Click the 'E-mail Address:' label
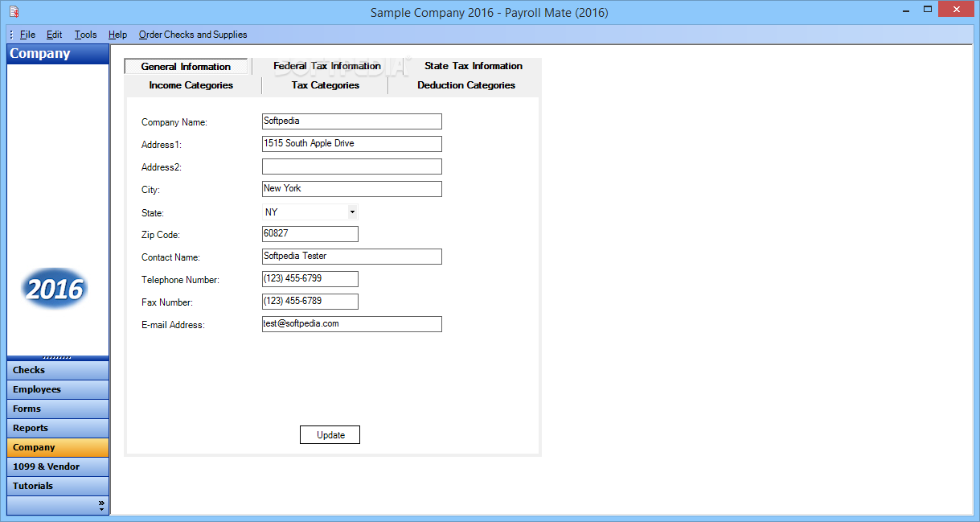The image size is (980, 522). tap(173, 325)
